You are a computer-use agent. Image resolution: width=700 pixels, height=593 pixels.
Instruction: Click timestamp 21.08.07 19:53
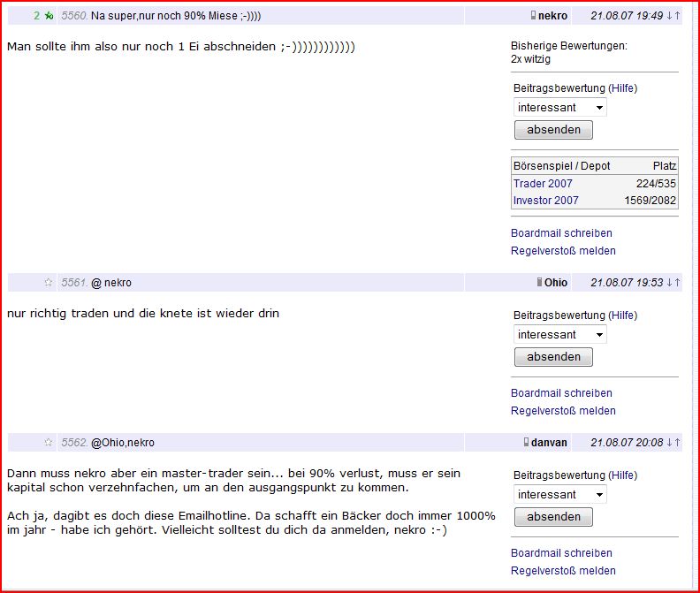click(627, 282)
